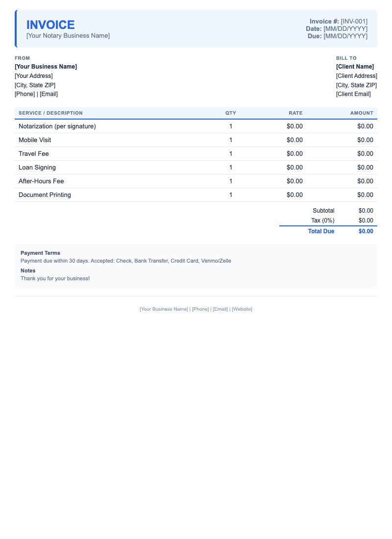The width and height of the screenshot is (392, 539).
Task: Click [City, State ZIP] under BILL TO
Action: pos(356,85)
